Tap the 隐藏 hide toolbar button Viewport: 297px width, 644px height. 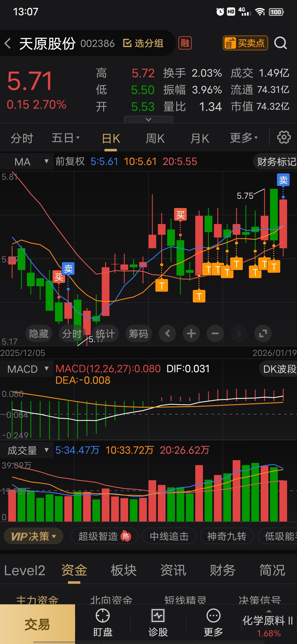coord(39,334)
